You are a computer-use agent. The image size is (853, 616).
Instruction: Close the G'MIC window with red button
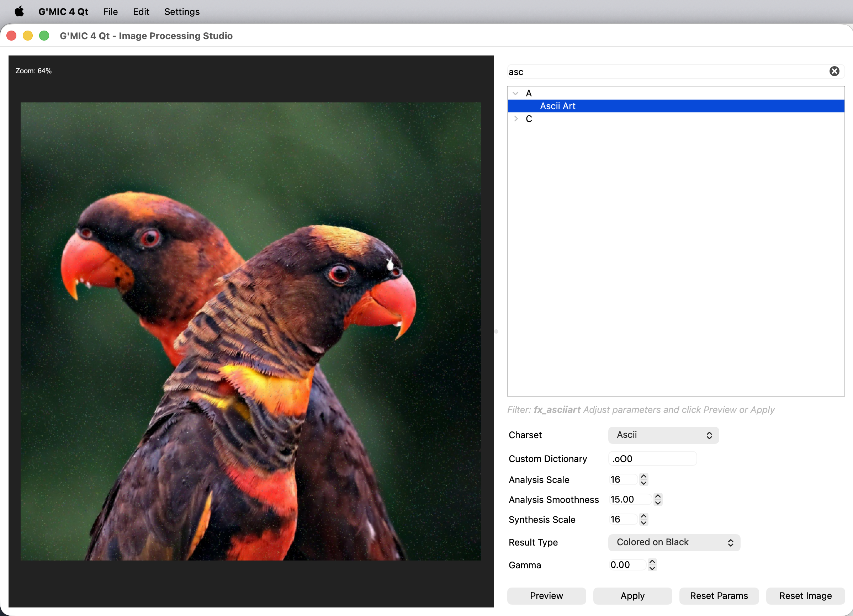tap(12, 36)
